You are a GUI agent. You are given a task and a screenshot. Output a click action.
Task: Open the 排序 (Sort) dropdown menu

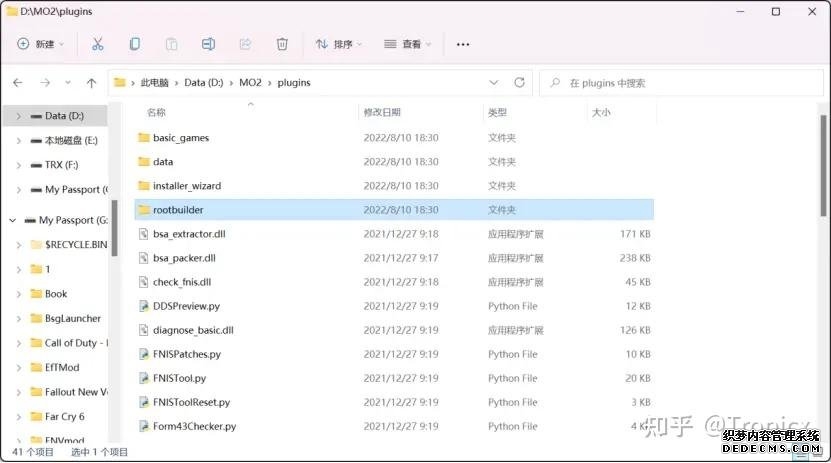pyautogui.click(x=338, y=44)
